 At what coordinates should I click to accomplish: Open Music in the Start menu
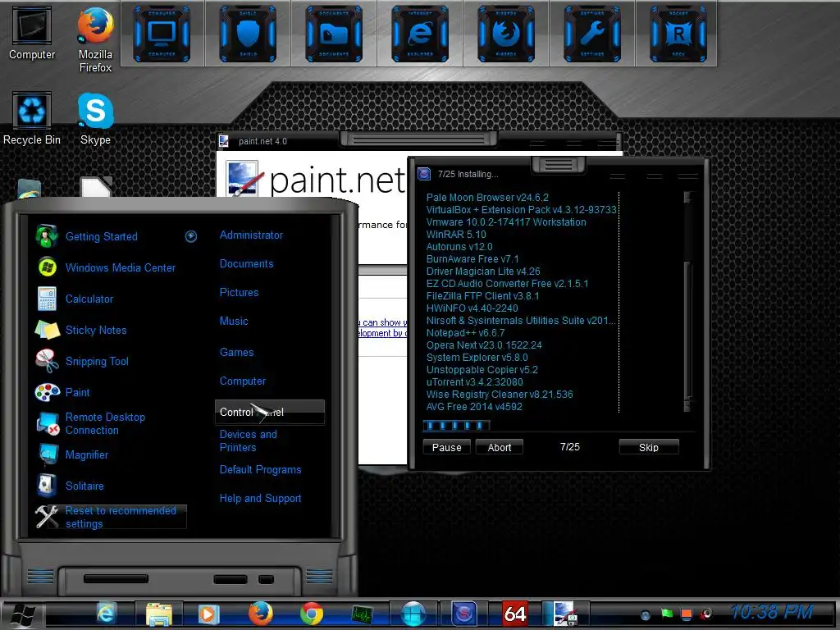(x=234, y=321)
